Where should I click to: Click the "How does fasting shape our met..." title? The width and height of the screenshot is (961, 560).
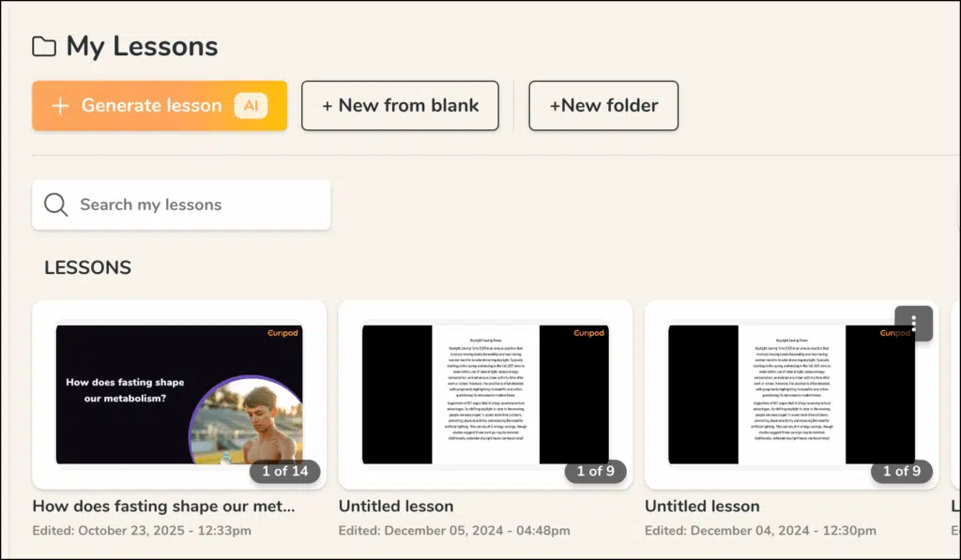163,507
